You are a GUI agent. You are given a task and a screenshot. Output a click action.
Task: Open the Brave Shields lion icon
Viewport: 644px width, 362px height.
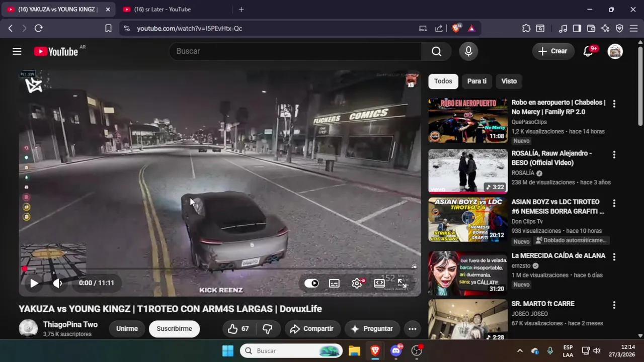tap(456, 29)
